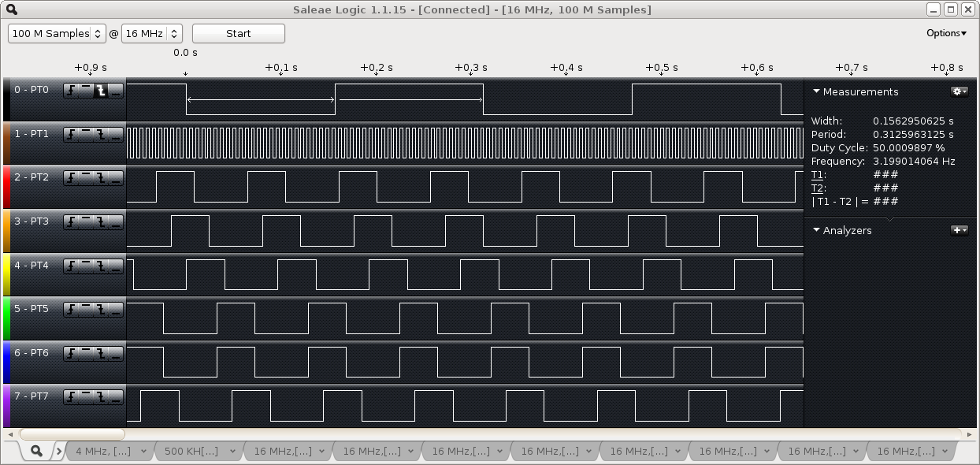
Task: Collapse the Measurements panel
Action: point(817,91)
